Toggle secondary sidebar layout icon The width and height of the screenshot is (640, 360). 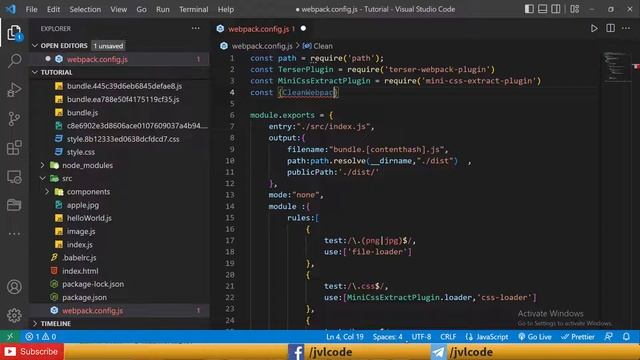(556, 9)
